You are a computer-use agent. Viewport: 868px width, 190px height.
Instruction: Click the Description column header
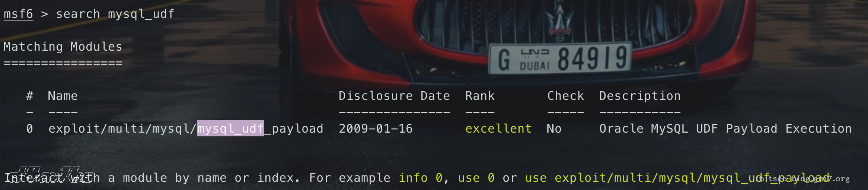[x=640, y=96]
